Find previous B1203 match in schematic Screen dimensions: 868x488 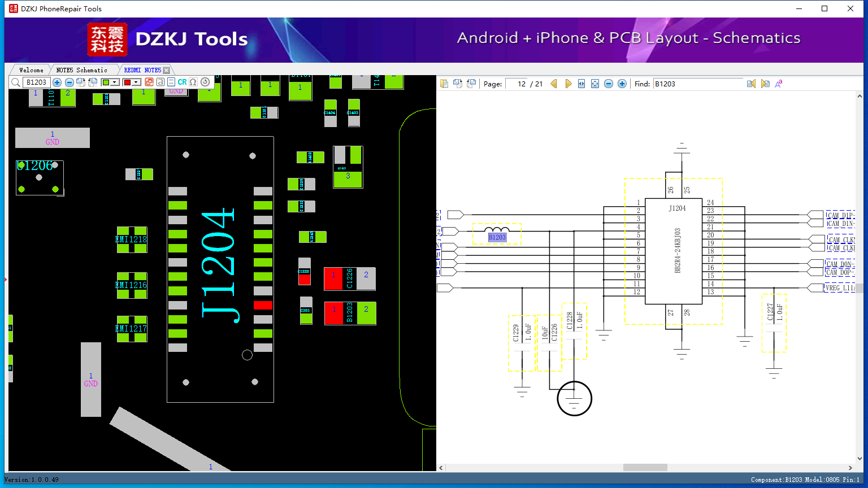tap(751, 84)
